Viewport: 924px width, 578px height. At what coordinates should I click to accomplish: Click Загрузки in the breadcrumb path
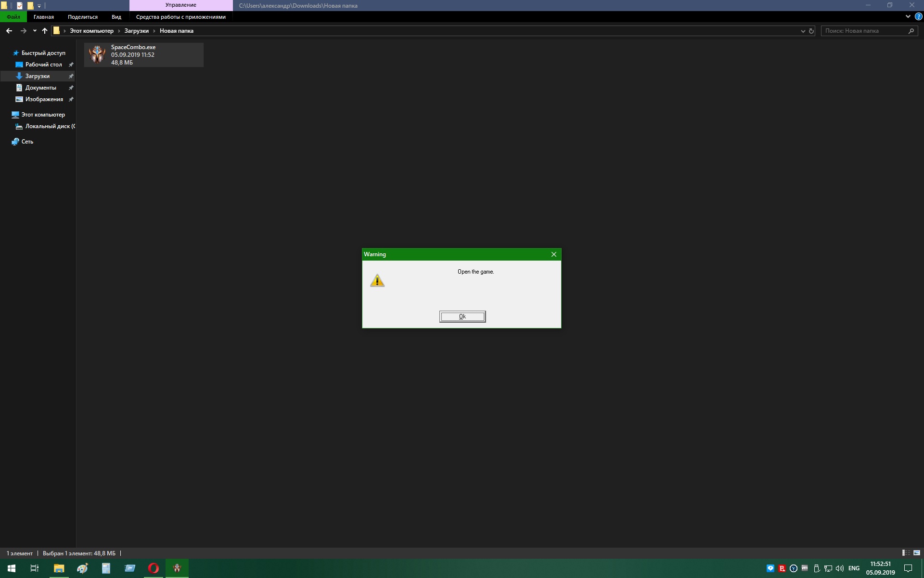pyautogui.click(x=136, y=31)
